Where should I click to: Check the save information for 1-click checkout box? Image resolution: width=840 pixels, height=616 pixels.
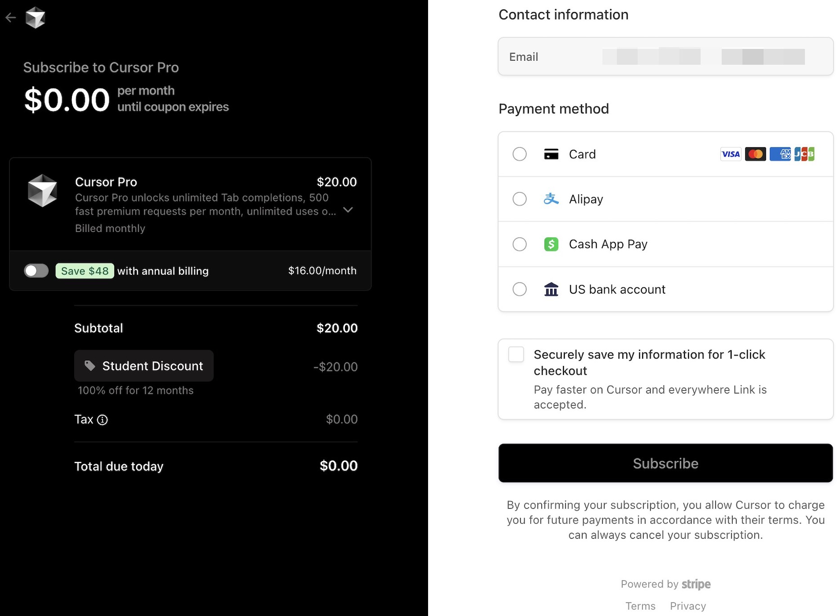tap(516, 354)
